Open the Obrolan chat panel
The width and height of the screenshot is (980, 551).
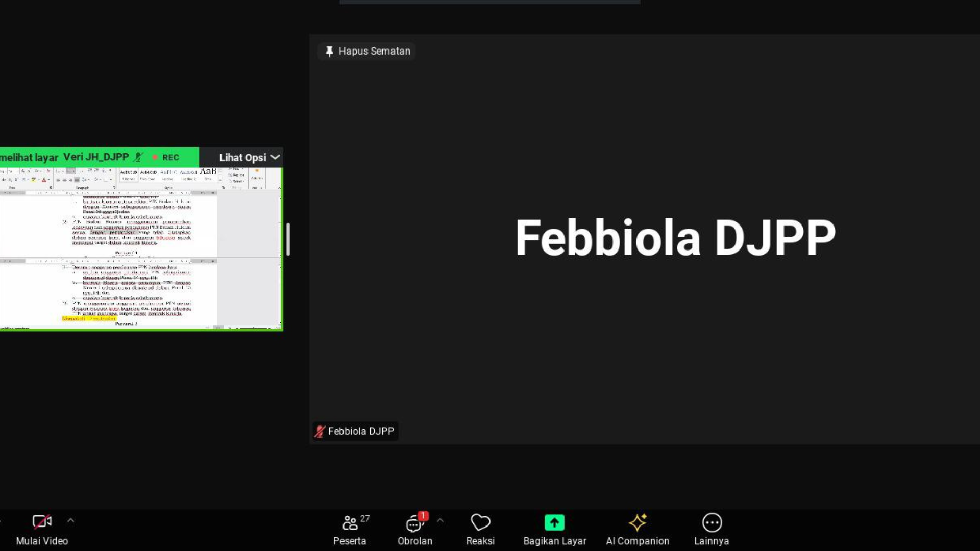(x=415, y=530)
